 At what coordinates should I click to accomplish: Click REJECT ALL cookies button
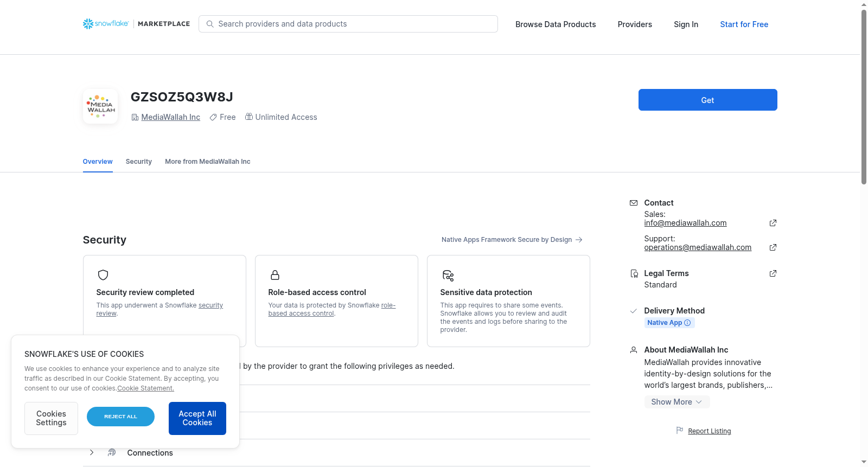[120, 417]
